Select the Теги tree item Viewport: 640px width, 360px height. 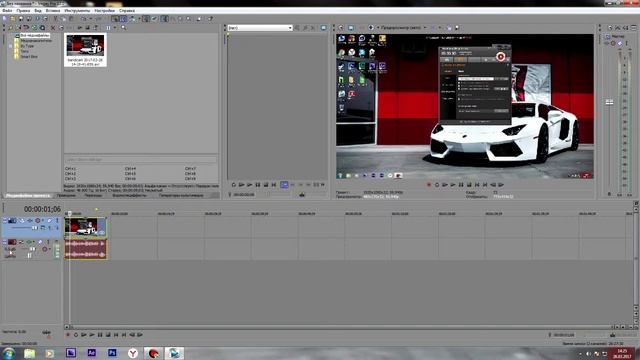pyautogui.click(x=24, y=51)
